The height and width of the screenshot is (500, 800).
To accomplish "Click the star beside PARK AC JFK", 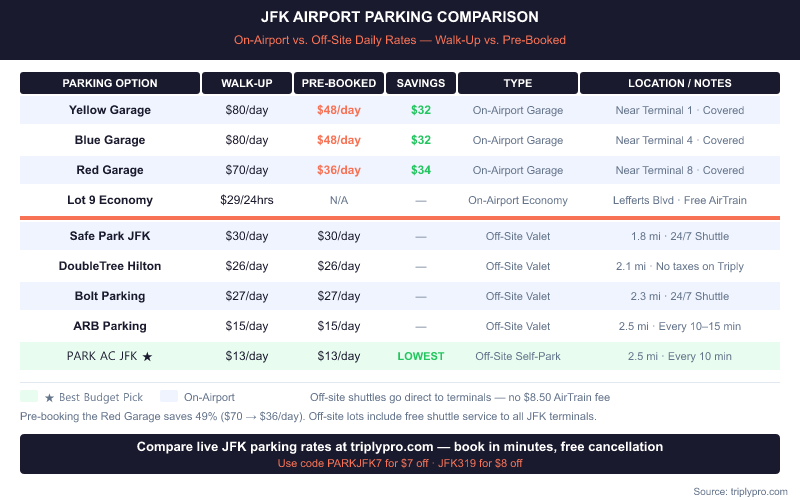I will (x=148, y=356).
